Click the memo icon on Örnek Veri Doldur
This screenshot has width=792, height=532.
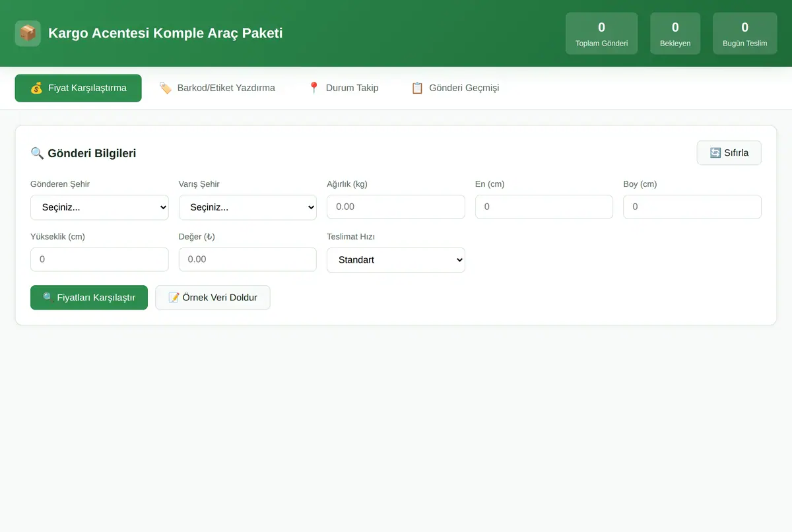(174, 298)
